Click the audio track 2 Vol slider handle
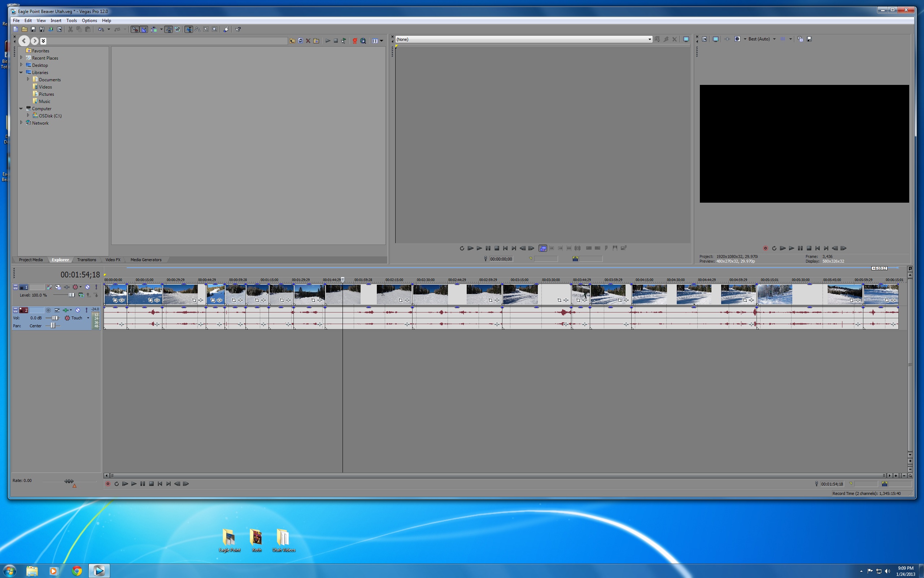This screenshot has height=578, width=924. [x=55, y=318]
